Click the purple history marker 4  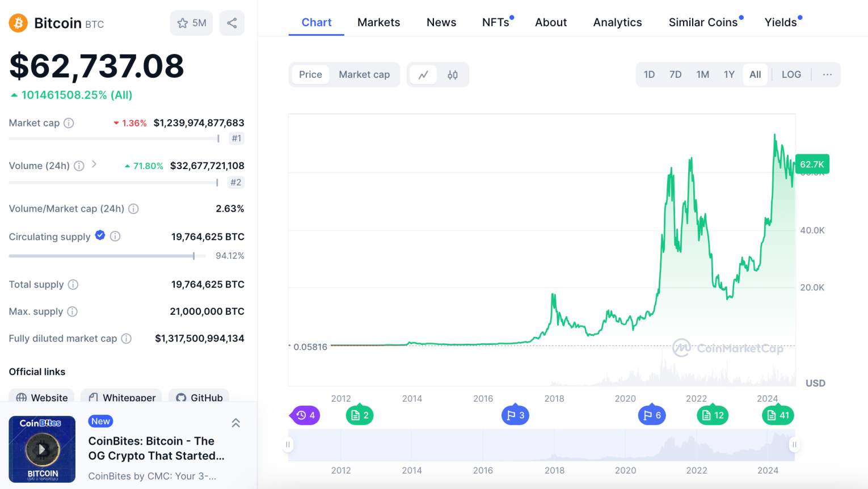pyautogui.click(x=305, y=415)
